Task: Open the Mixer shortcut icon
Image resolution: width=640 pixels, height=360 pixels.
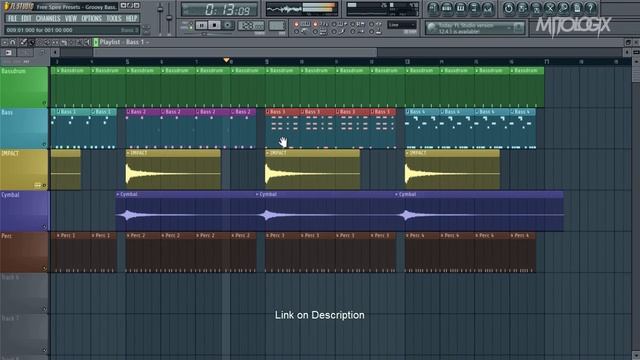Action: (487, 8)
